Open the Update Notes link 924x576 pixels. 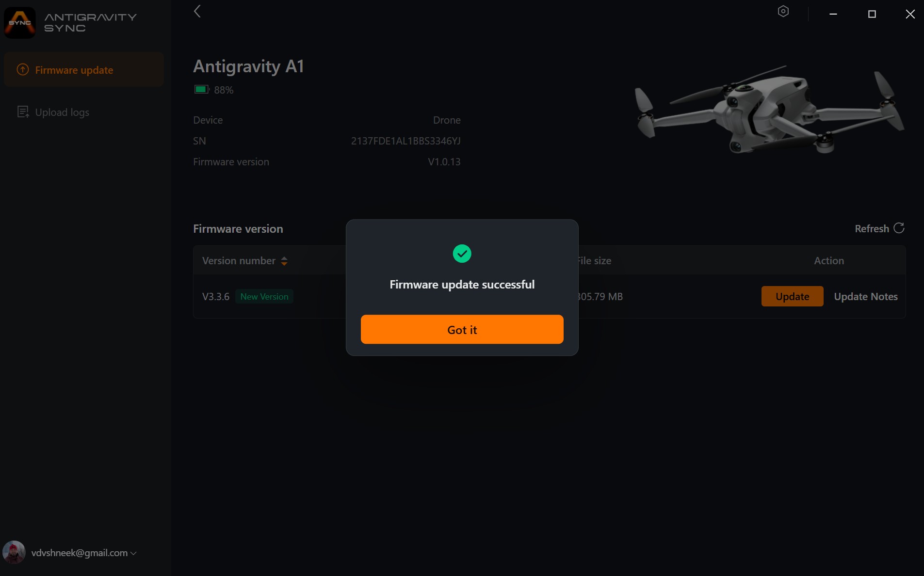865,296
